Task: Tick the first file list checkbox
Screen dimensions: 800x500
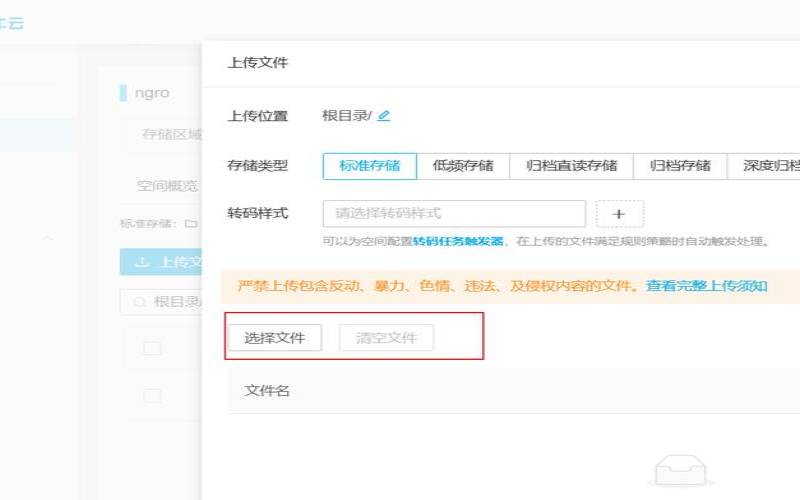Action: pos(152,348)
